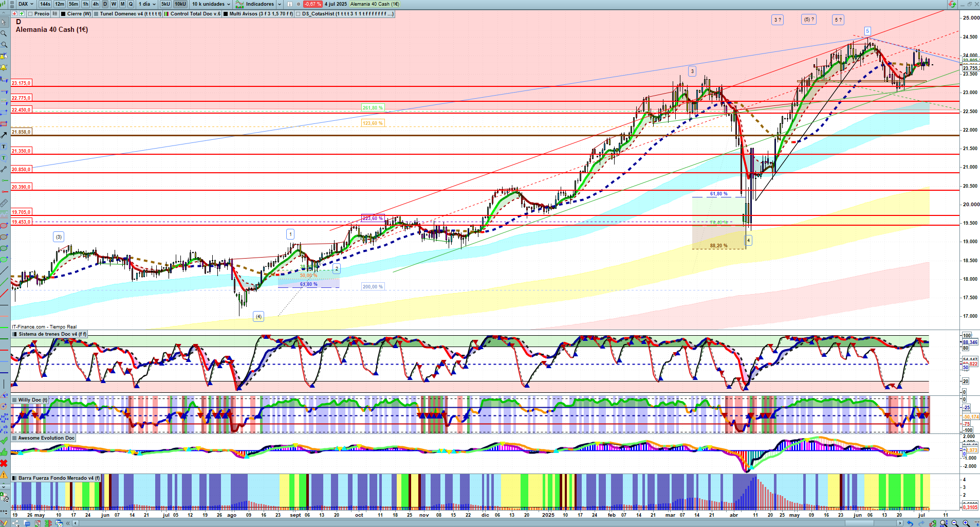Open the '10 k unidades' dropdown
Screen dimensions: 980x527
coord(211,4)
